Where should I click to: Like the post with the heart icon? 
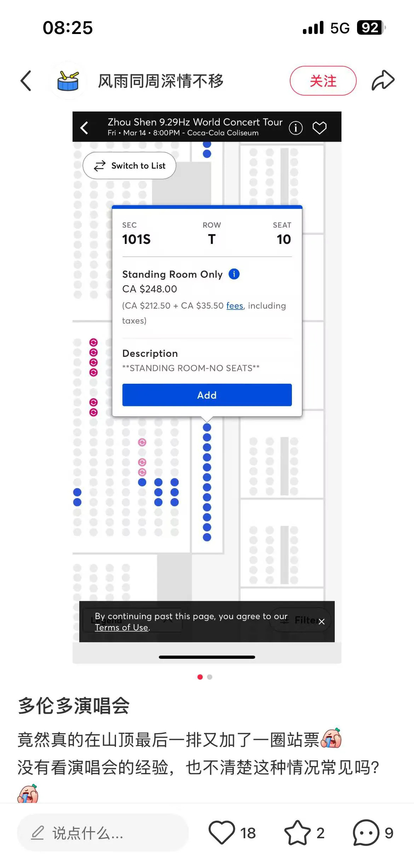tap(222, 833)
